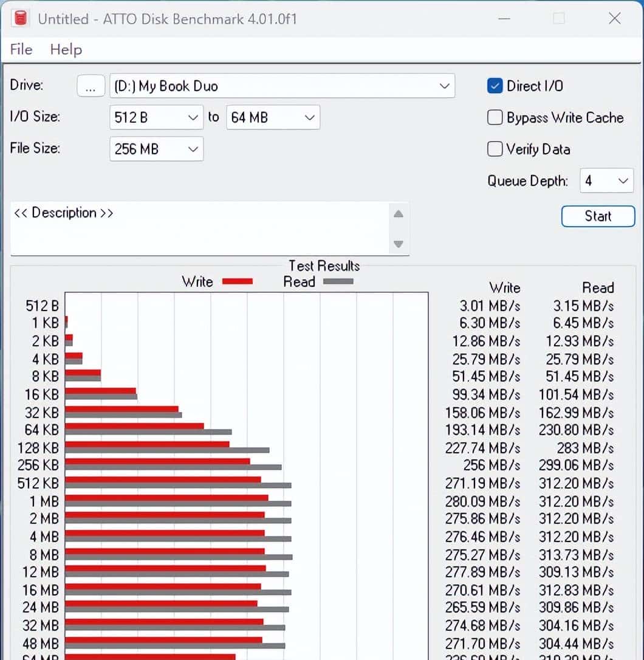Open the Help menu

click(x=66, y=49)
